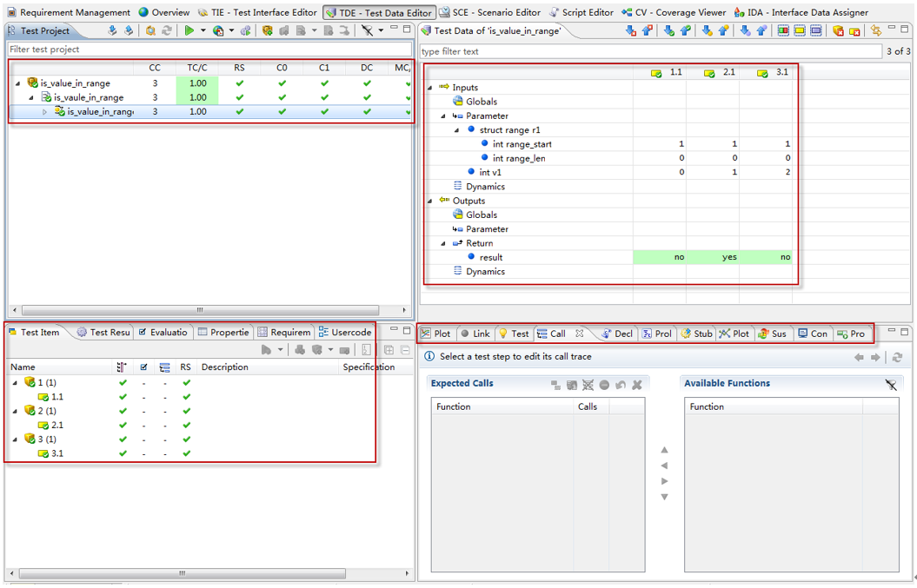Viewport: 917px width, 588px height.
Task: Click the filter icon in Test Project toolbar
Action: point(368,31)
